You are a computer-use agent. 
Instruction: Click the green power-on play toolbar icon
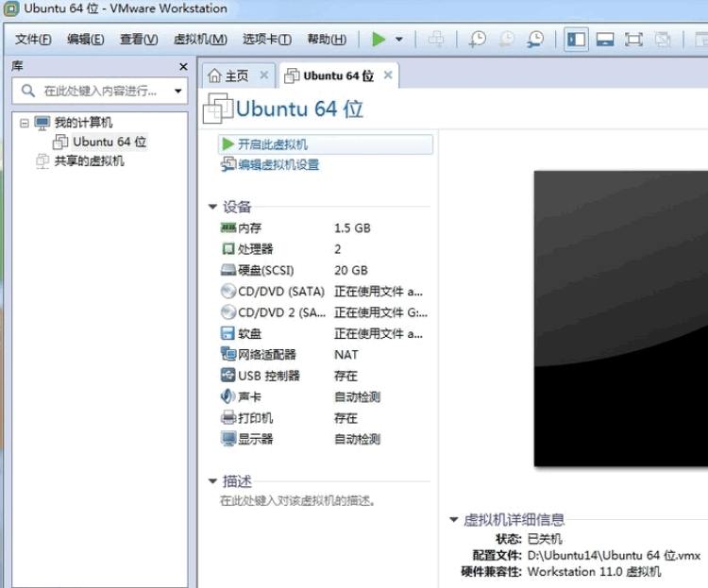pos(379,39)
